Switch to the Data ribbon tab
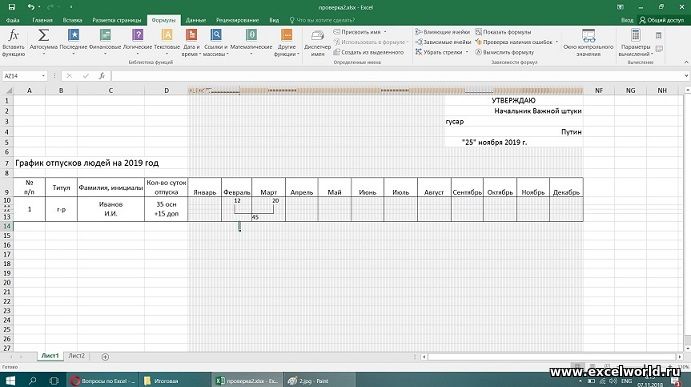This screenshot has height=387, width=691. pyautogui.click(x=196, y=20)
